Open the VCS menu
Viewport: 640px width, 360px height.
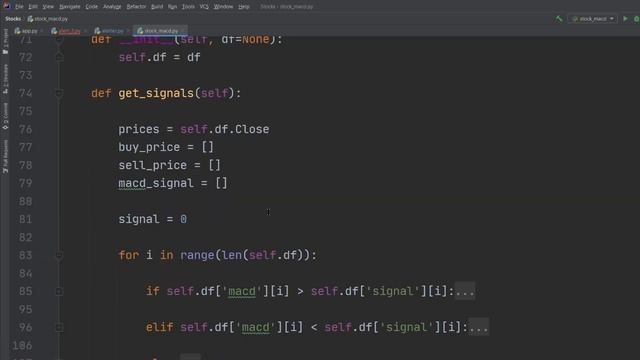pos(204,7)
